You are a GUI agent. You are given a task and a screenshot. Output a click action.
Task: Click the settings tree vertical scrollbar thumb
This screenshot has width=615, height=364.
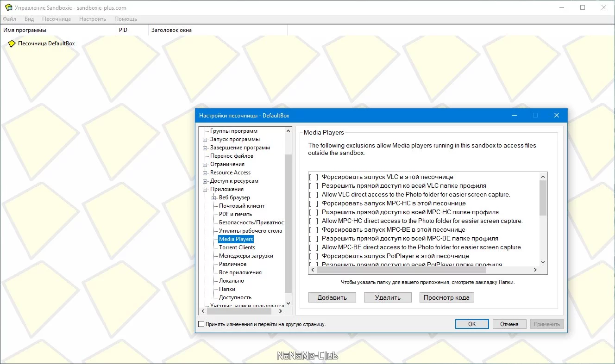288,223
